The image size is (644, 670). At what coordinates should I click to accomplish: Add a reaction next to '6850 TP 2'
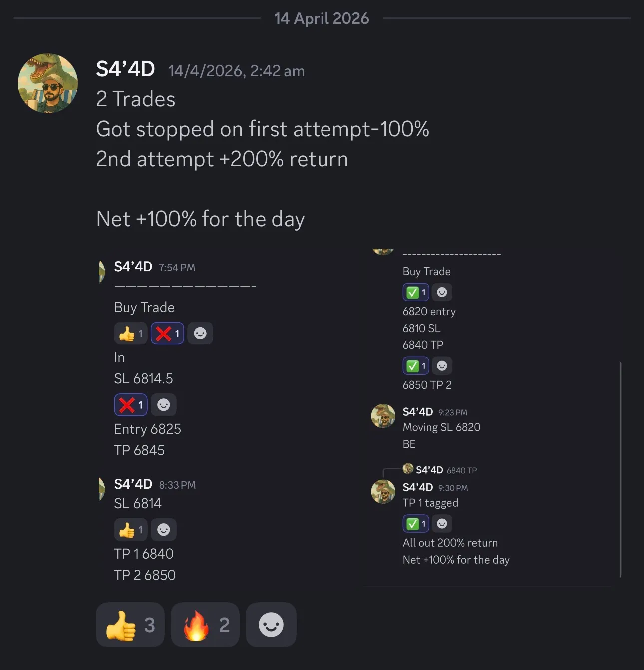[x=441, y=365]
